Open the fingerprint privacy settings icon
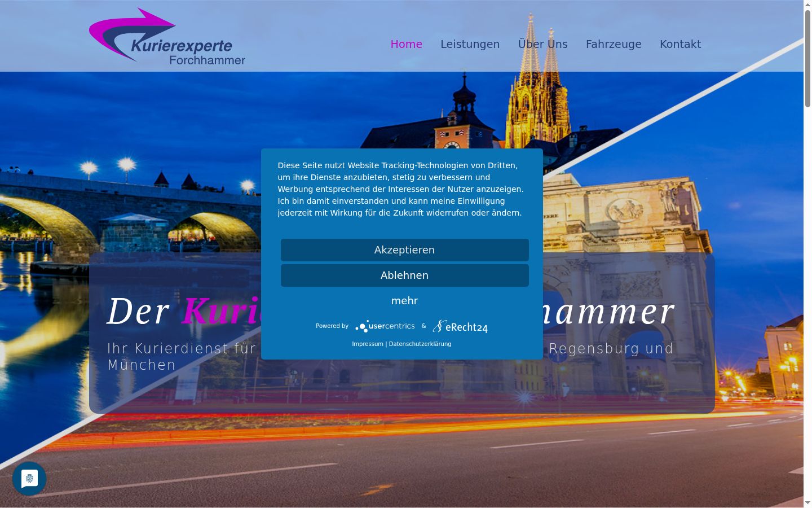This screenshot has height=508, width=812. click(29, 479)
